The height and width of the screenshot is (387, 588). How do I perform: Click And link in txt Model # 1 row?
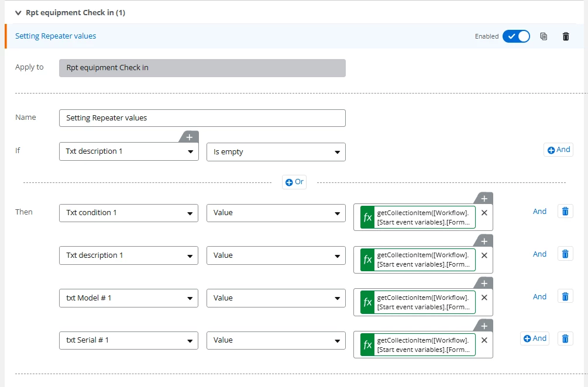539,297
